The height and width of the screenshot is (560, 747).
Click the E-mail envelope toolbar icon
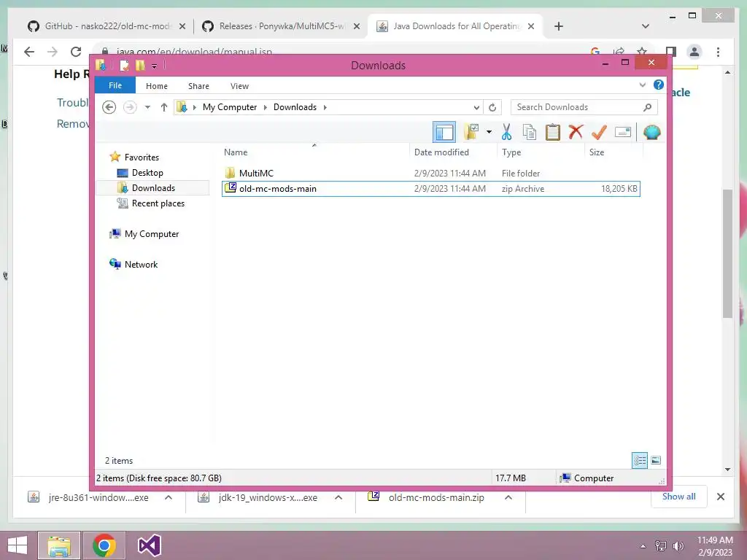pyautogui.click(x=623, y=132)
